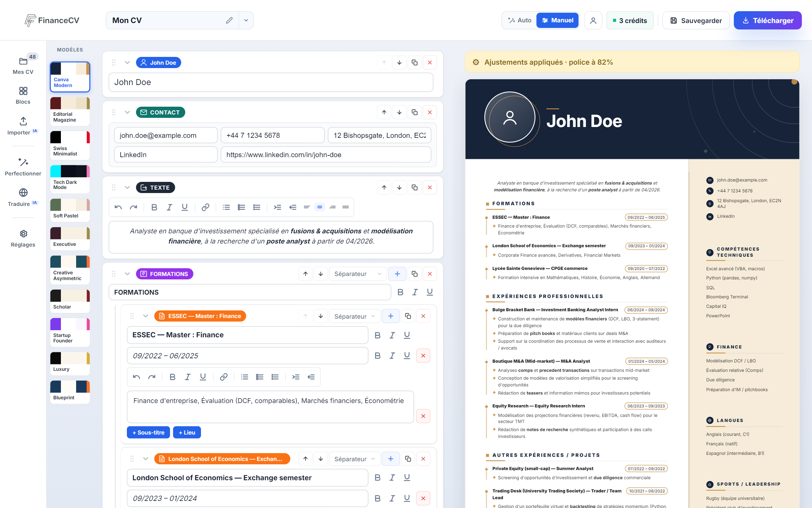Screen dimensions: 812x508
Task: Click the Importer upload icon
Action: click(x=23, y=121)
